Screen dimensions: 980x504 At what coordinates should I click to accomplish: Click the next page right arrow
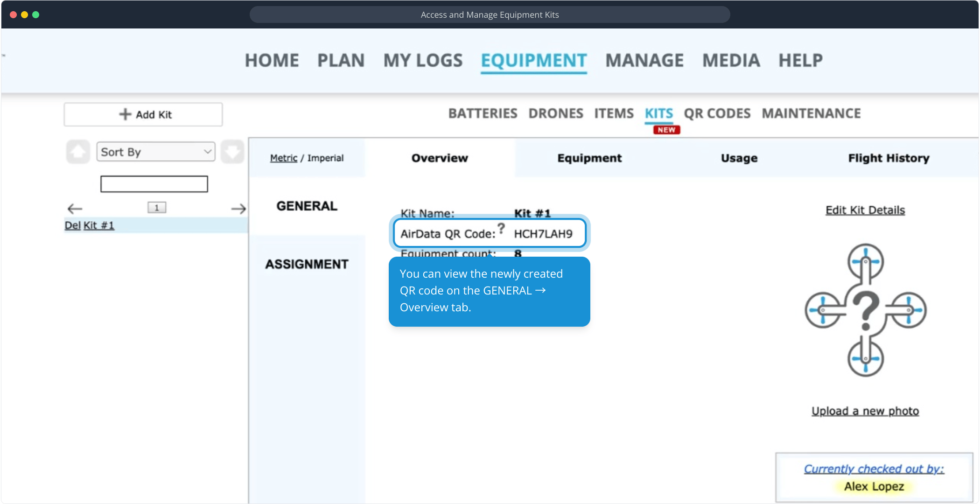[238, 209]
